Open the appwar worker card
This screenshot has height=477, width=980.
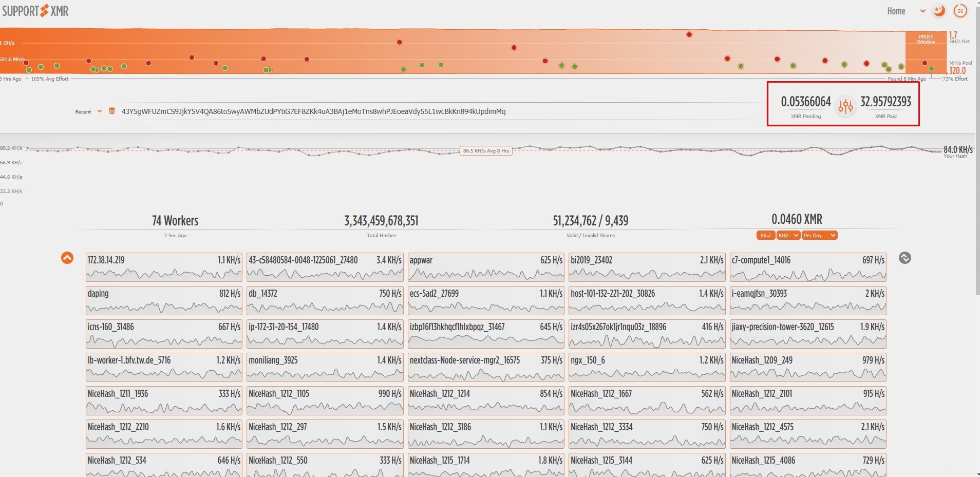[x=486, y=266]
